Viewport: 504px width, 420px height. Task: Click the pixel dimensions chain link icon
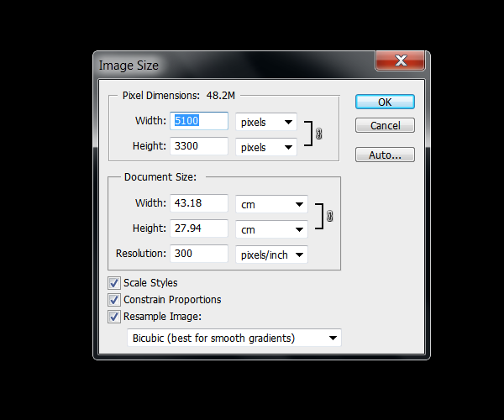[319, 134]
